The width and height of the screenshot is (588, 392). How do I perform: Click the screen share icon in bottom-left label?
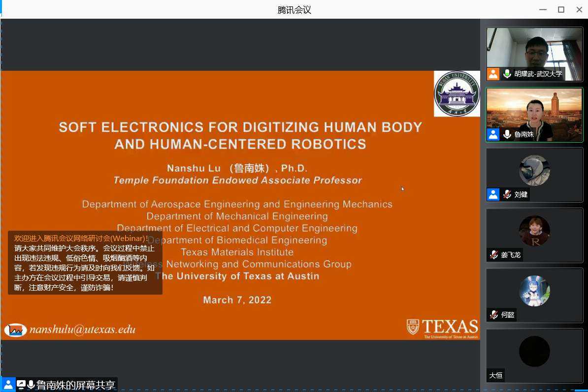point(21,385)
